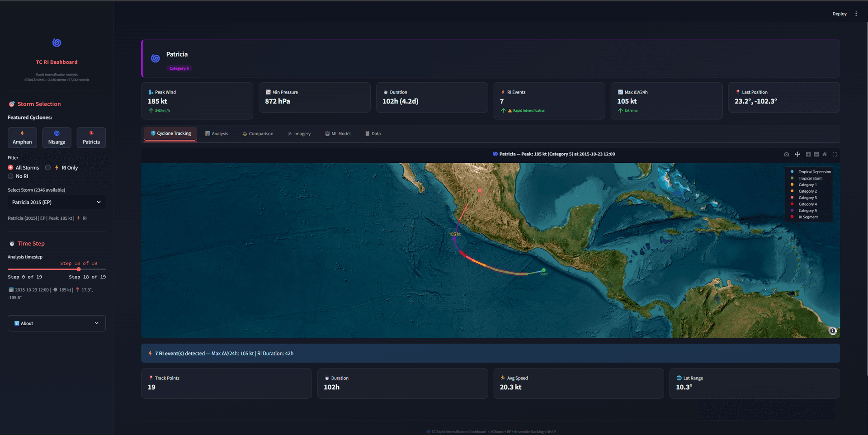Expand map to fullscreen via toolbar icon
This screenshot has width=868, height=435.
(x=835, y=154)
